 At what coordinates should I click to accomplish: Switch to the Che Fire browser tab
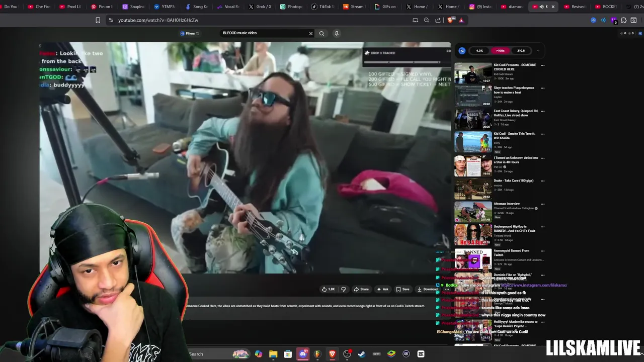(x=39, y=7)
